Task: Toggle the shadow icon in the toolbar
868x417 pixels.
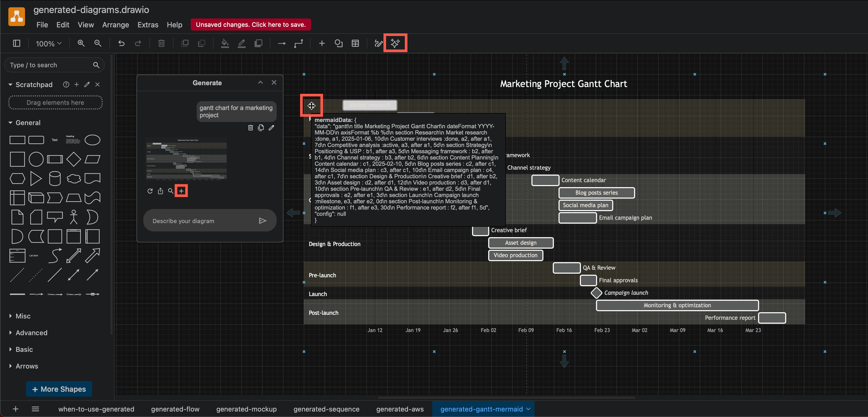Action: [x=258, y=43]
